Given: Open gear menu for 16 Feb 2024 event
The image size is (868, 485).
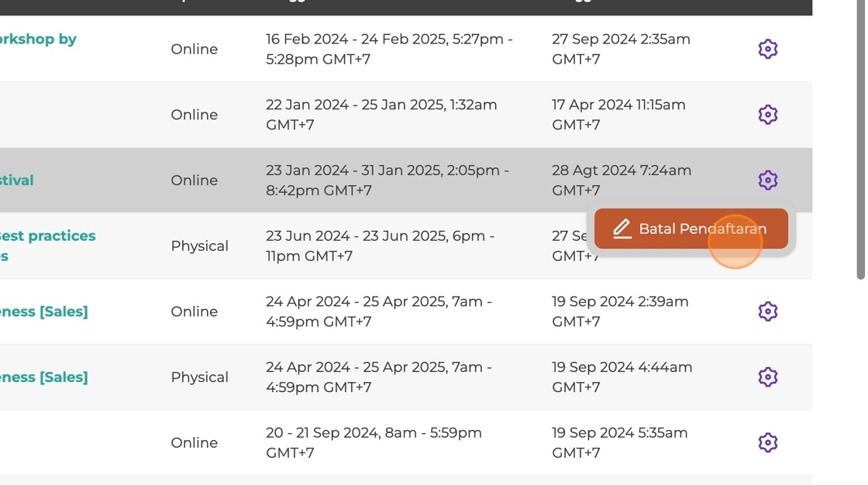Looking at the screenshot, I should (768, 50).
